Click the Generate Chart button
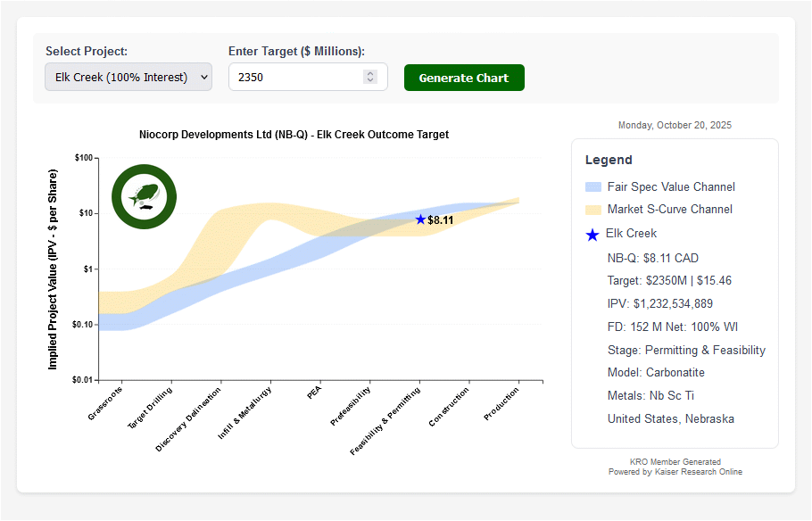 click(x=464, y=78)
